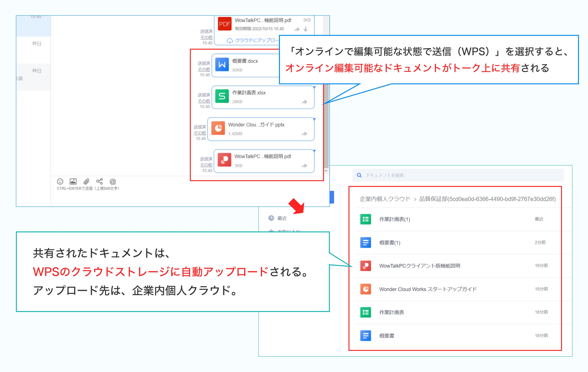Forward the 作業計画表.xlsx file
Image resolution: width=588 pixels, height=372 pixels.
(x=304, y=102)
